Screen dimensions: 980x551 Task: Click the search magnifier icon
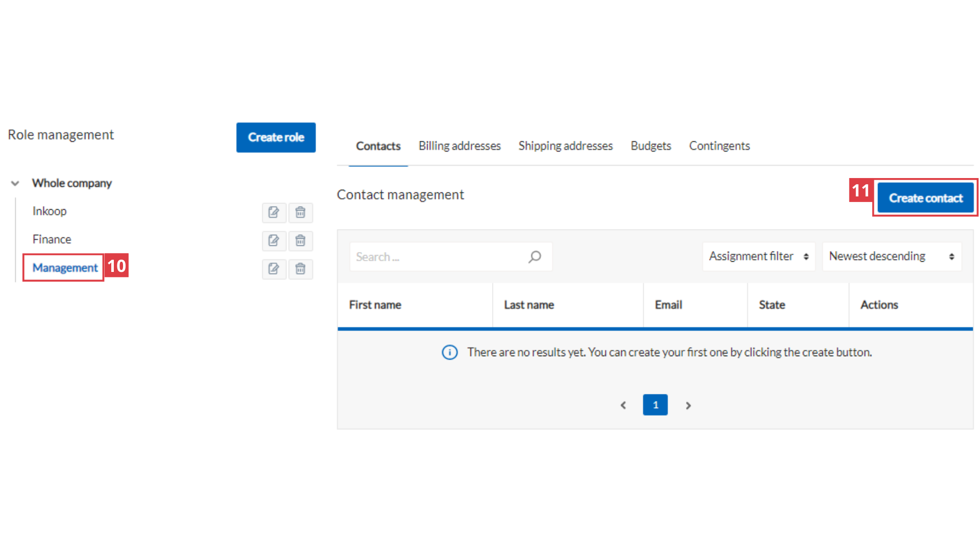coord(534,257)
